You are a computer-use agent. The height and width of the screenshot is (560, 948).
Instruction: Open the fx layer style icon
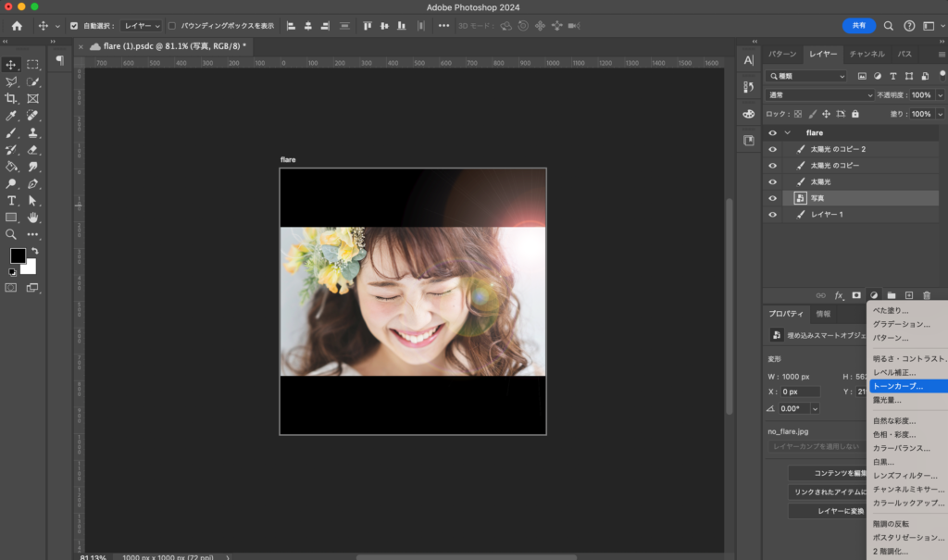839,295
